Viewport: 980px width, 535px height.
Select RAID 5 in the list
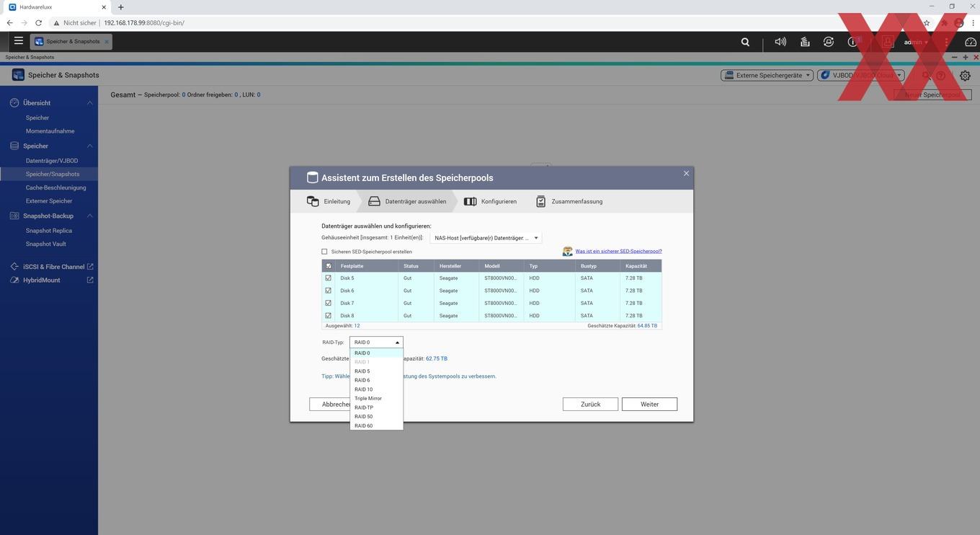point(376,371)
